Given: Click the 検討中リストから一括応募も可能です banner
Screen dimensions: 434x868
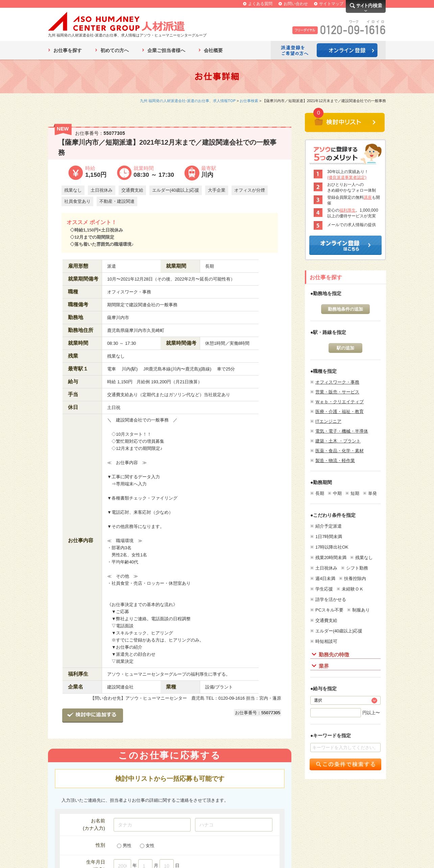Looking at the screenshot, I should (x=170, y=778).
